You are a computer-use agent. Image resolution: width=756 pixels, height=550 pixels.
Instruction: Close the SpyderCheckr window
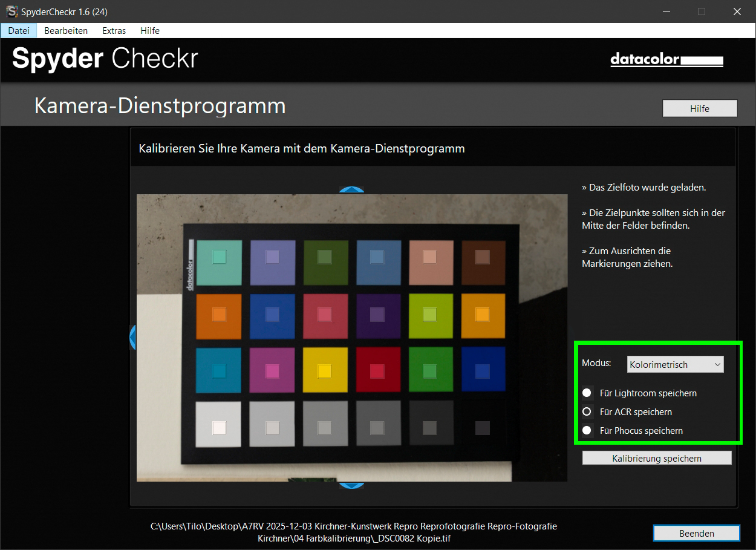[x=737, y=11]
